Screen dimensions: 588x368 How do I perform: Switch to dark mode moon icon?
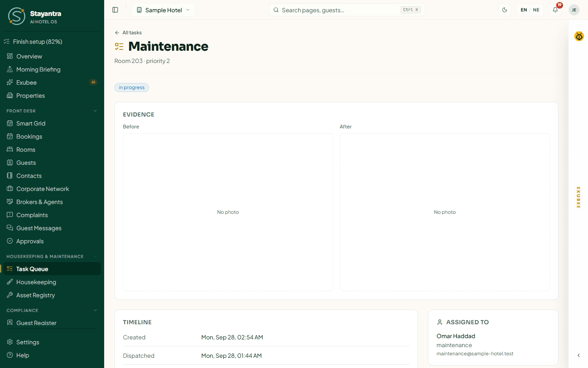[x=505, y=10]
